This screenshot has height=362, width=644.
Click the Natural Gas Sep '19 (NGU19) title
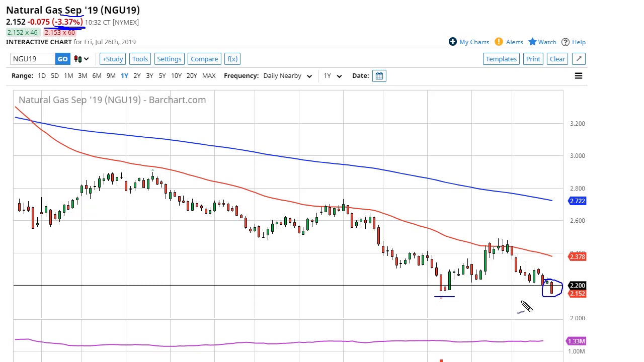(x=73, y=10)
